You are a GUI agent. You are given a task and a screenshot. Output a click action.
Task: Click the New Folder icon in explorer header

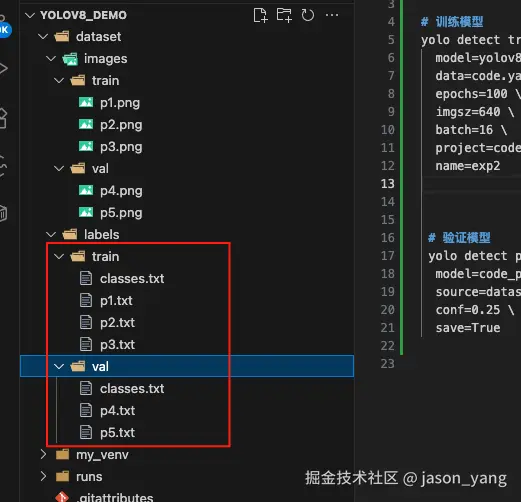pyautogui.click(x=284, y=15)
